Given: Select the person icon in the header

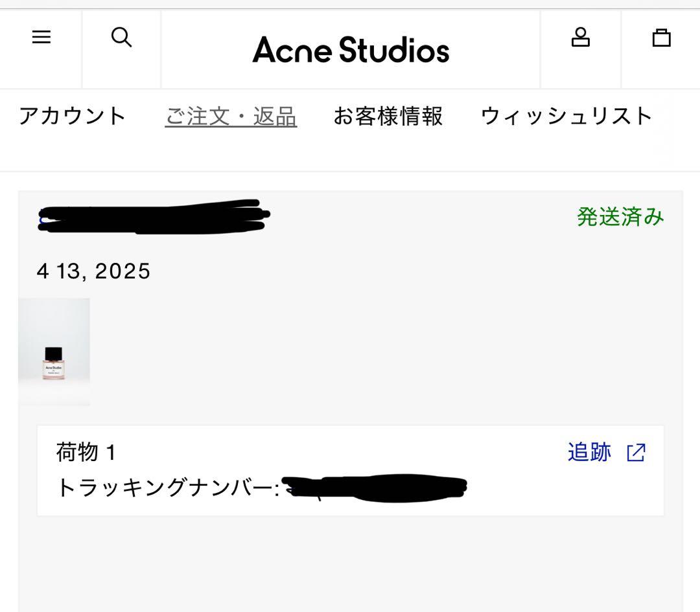Looking at the screenshot, I should pos(581,38).
